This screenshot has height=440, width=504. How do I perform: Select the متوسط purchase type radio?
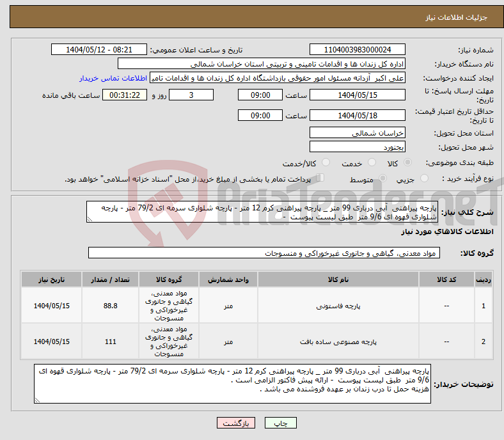coord(383,178)
